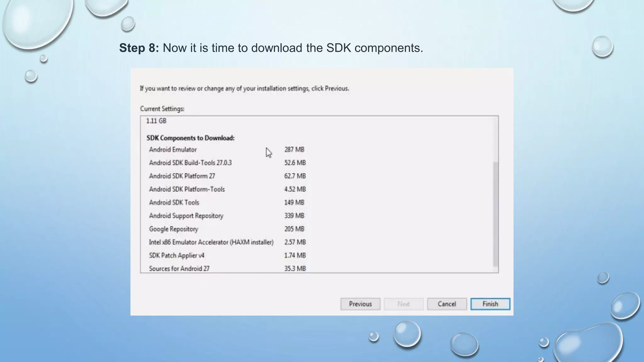644x362 pixels.
Task: Click the 1.74 MB size value
Action: coord(295,255)
